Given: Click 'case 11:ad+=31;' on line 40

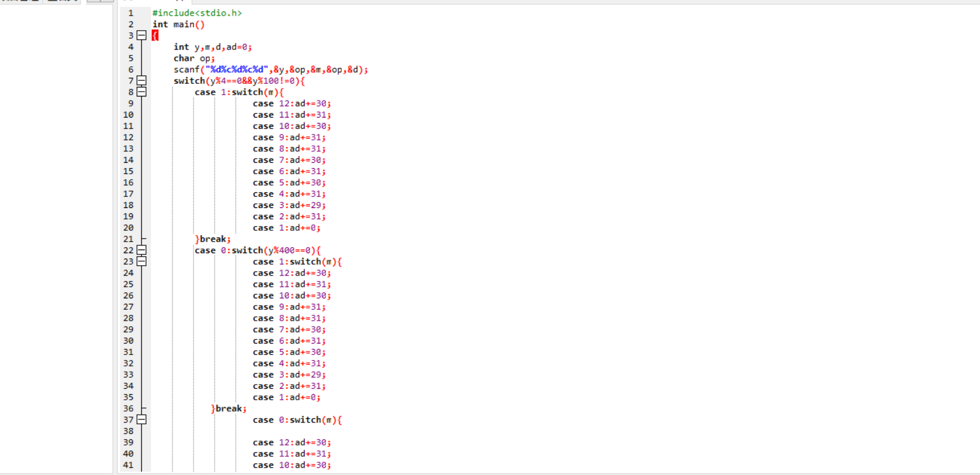Looking at the screenshot, I should 292,454.
